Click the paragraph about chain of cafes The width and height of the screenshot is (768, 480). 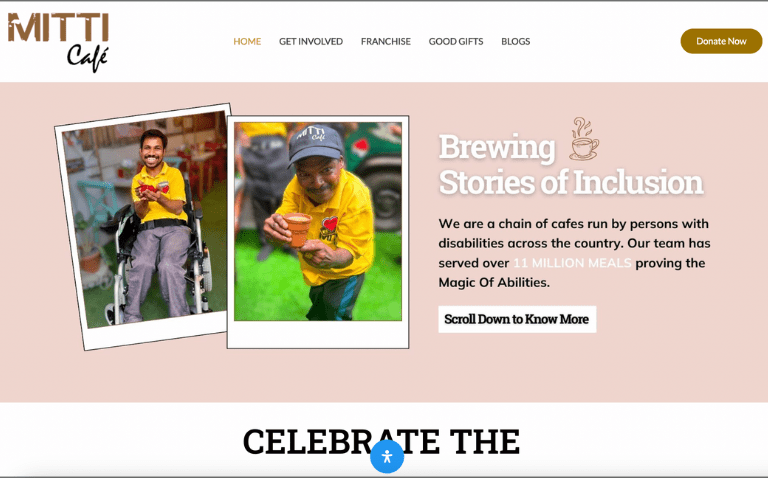(574, 253)
